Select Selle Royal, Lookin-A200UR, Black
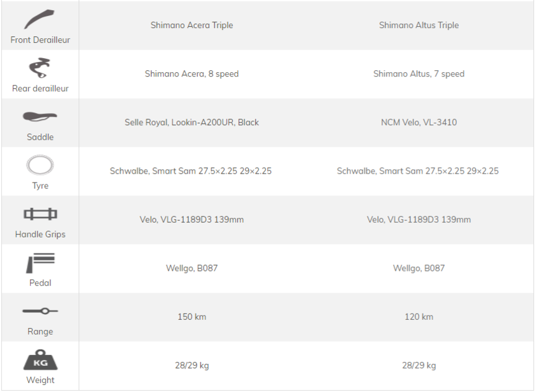The image size is (536, 392). [x=192, y=123]
